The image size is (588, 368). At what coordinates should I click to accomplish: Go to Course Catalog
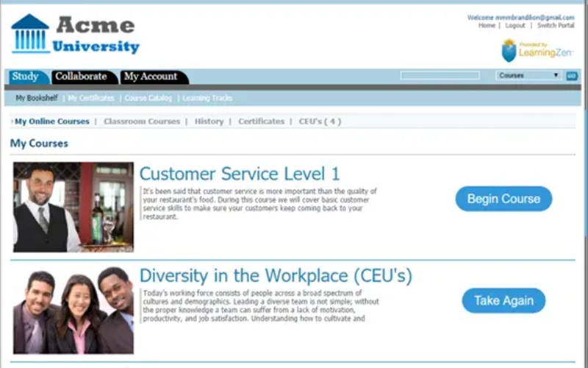(148, 98)
